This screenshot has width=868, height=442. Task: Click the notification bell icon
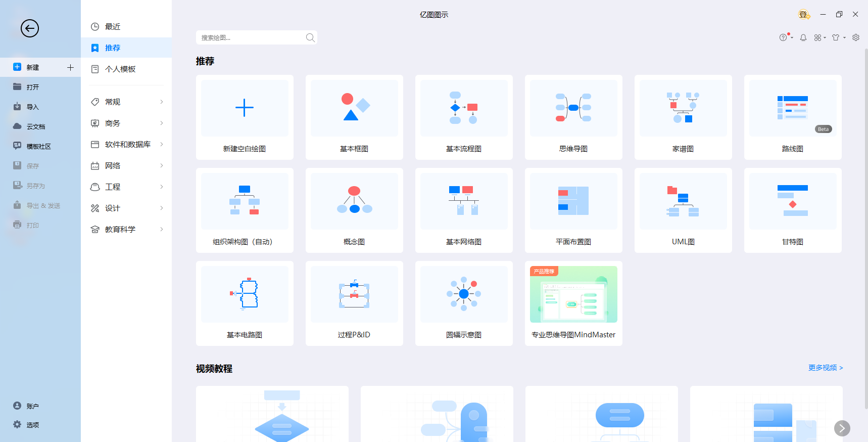[x=803, y=37]
